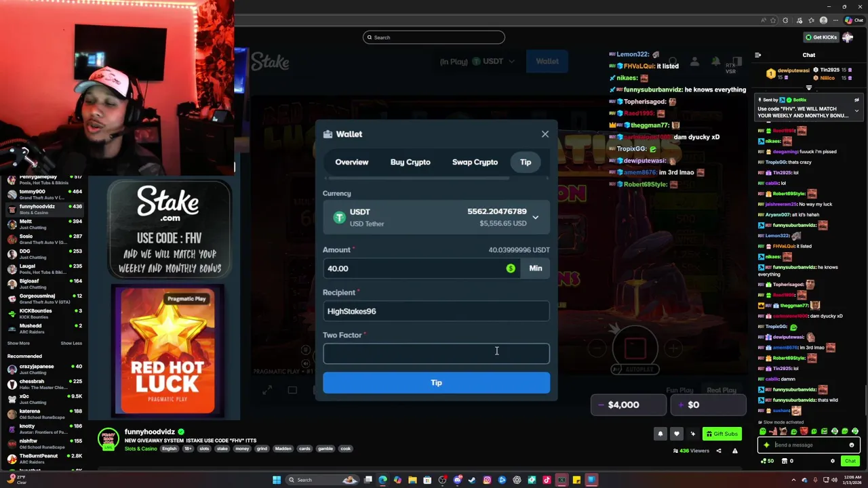Toggle stream notifications bell icon
The width and height of the screenshot is (868, 488).
click(x=660, y=434)
